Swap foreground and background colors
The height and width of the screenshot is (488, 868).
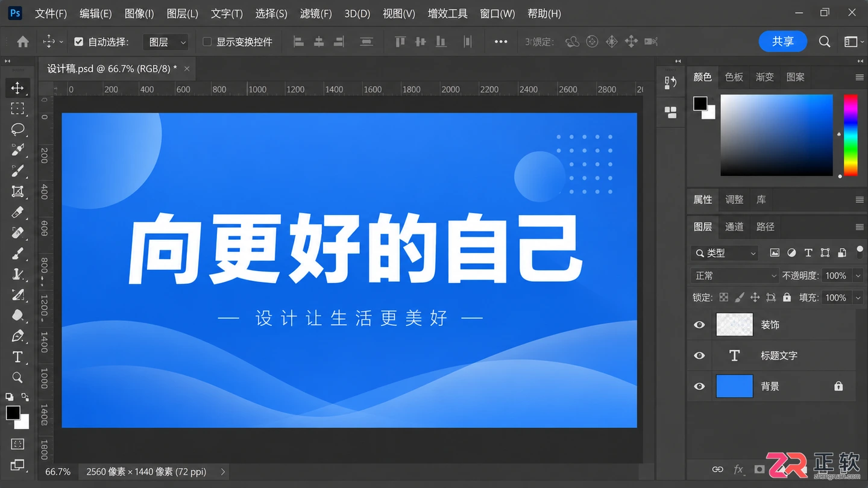click(x=25, y=397)
